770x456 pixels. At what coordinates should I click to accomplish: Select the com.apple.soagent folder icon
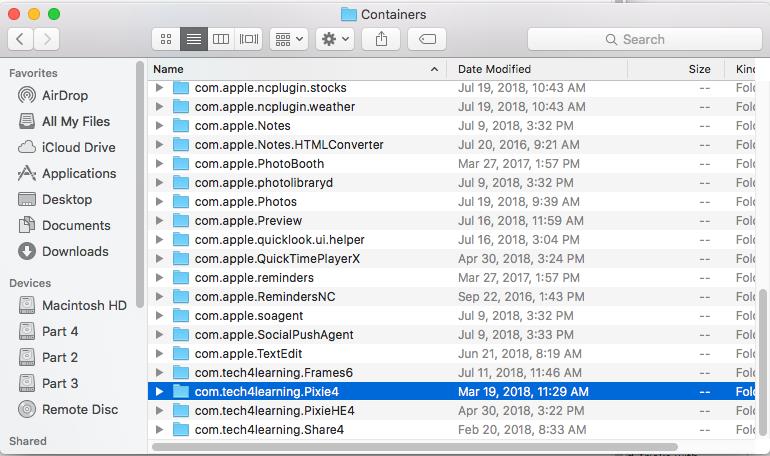click(x=181, y=316)
